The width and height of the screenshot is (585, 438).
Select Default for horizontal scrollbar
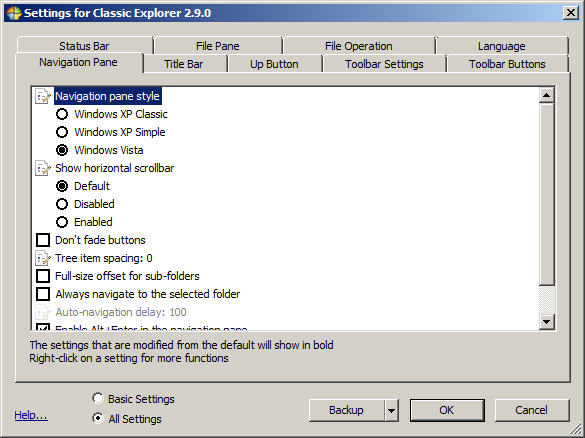[62, 186]
